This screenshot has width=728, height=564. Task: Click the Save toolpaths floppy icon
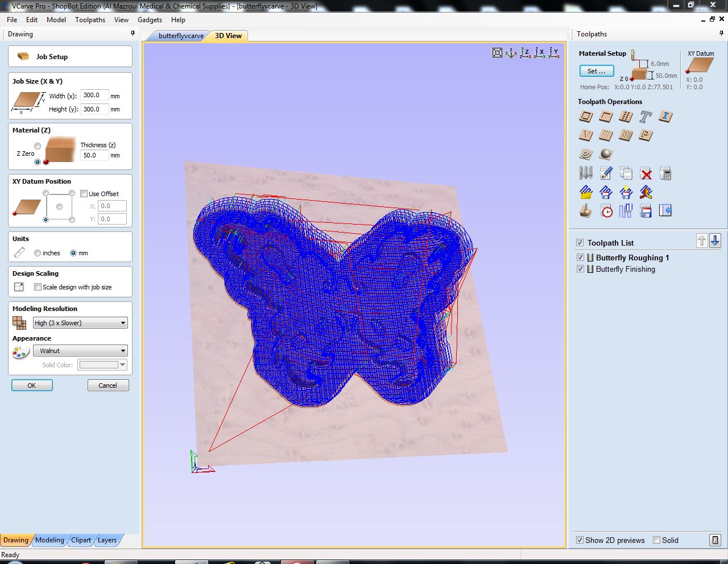pyautogui.click(x=646, y=211)
